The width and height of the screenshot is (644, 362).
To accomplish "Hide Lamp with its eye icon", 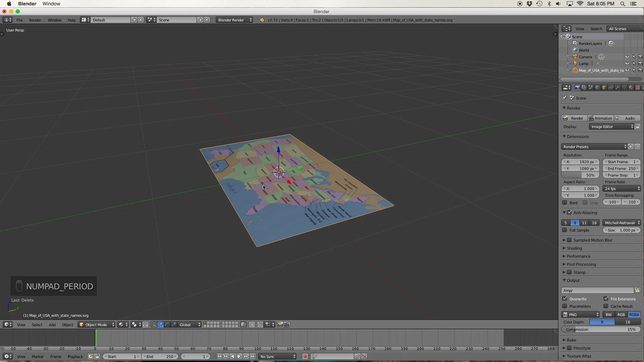I will pos(627,63).
